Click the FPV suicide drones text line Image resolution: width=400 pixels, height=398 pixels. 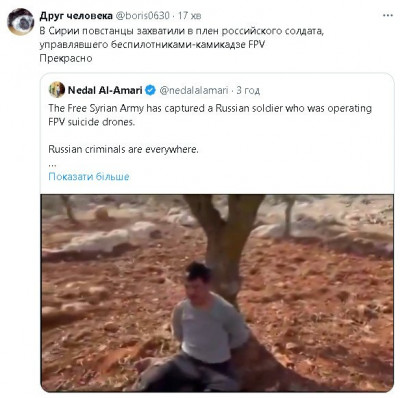click(92, 122)
